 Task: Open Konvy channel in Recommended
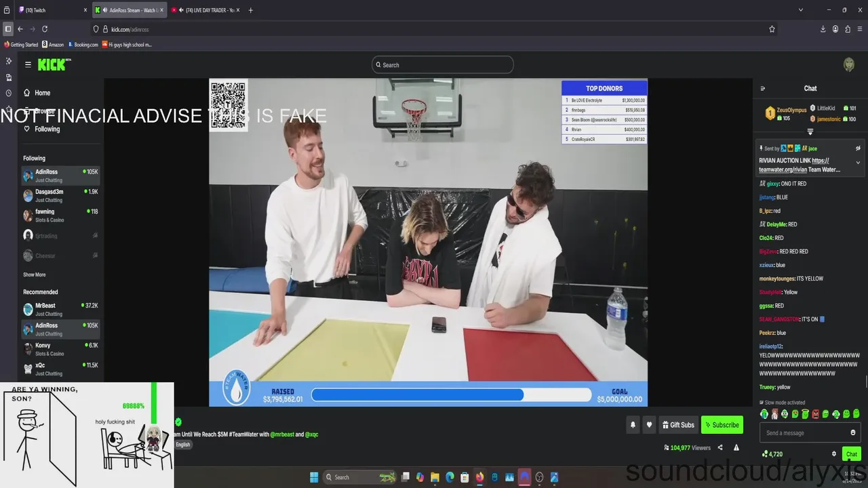tap(61, 349)
